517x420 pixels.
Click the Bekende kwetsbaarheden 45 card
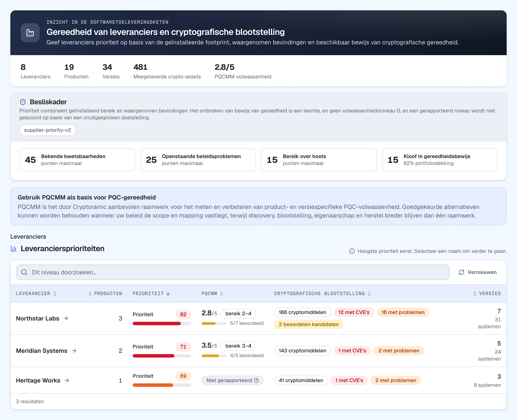[x=77, y=160]
